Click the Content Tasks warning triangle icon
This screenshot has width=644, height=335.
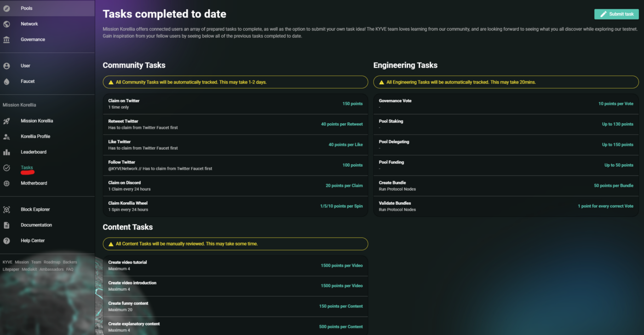(111, 244)
